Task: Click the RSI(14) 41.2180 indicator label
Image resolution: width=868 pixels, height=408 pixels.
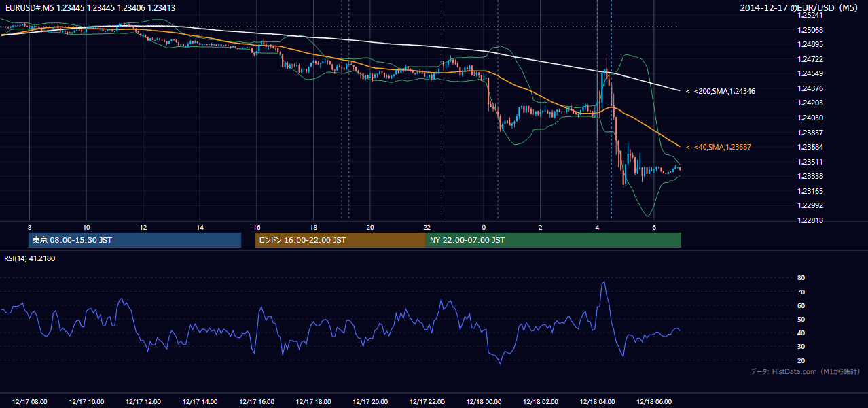Action: tap(30, 258)
